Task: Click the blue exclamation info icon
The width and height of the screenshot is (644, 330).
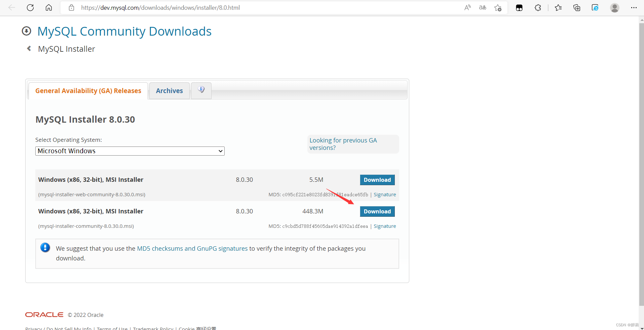Action: pos(45,248)
